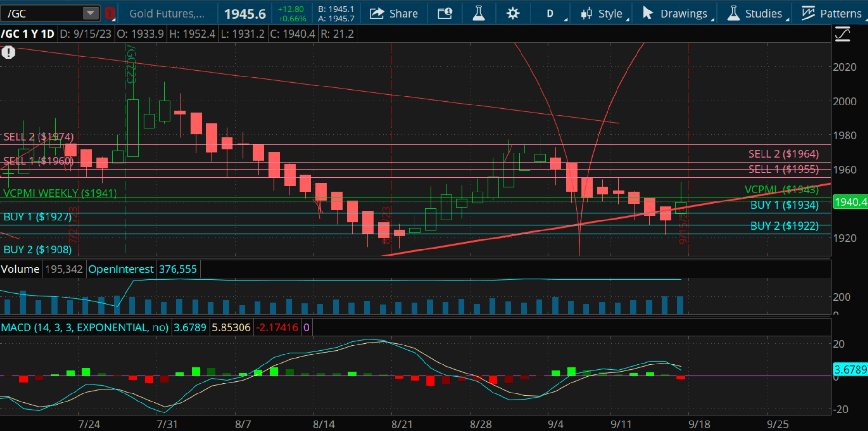
Task: Select the right BUY 1 ($1934) label
Action: click(784, 205)
